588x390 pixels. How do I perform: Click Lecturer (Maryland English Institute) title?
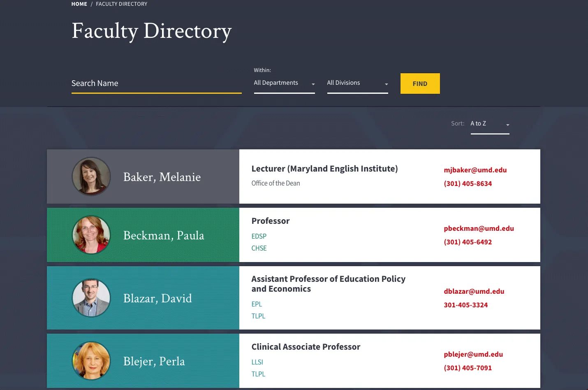coord(324,169)
